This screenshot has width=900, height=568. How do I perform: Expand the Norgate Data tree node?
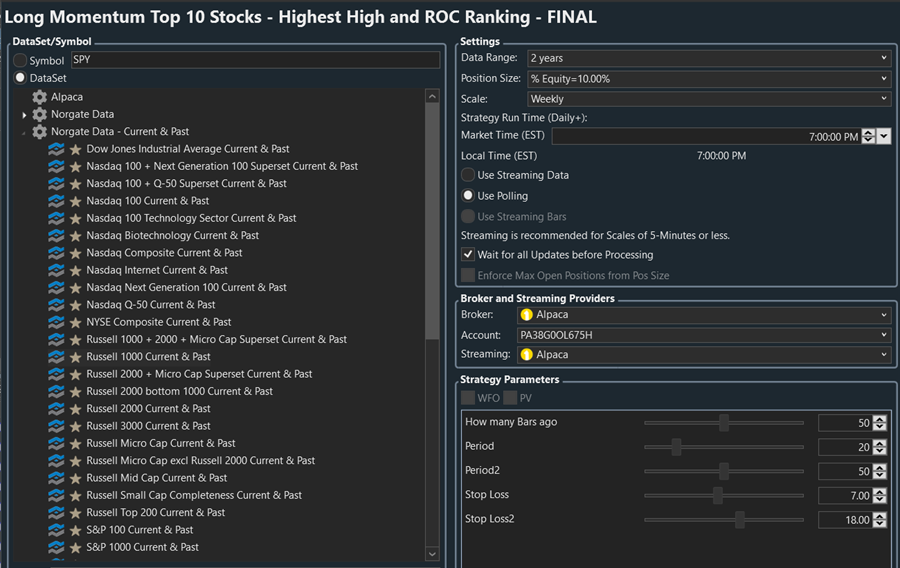pyautogui.click(x=24, y=115)
